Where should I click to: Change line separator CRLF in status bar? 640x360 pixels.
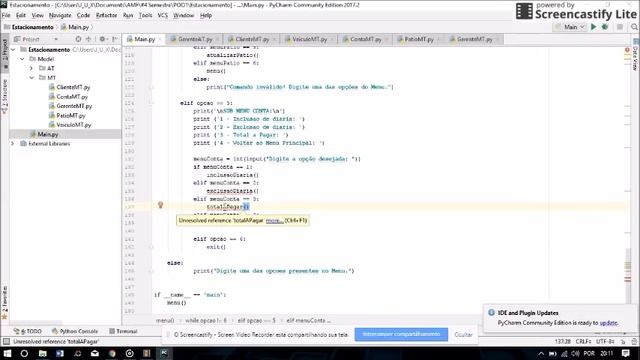click(x=583, y=342)
